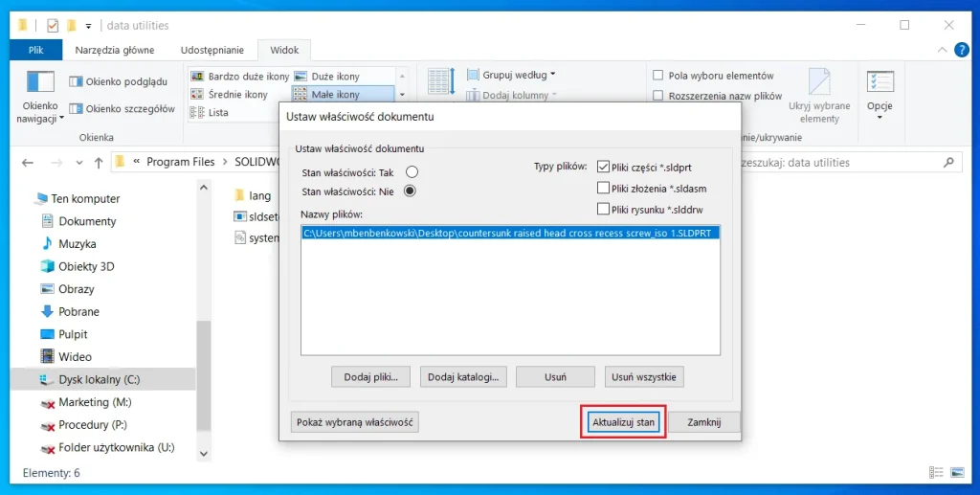Enable Rozszerzenia nazw plików checkbox
This screenshot has height=495, width=980.
658,96
